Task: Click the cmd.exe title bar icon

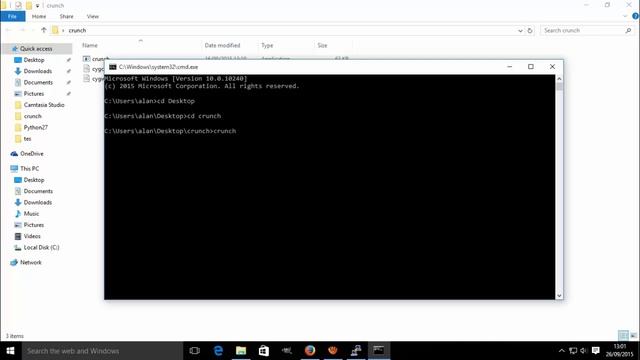Action: point(113,67)
